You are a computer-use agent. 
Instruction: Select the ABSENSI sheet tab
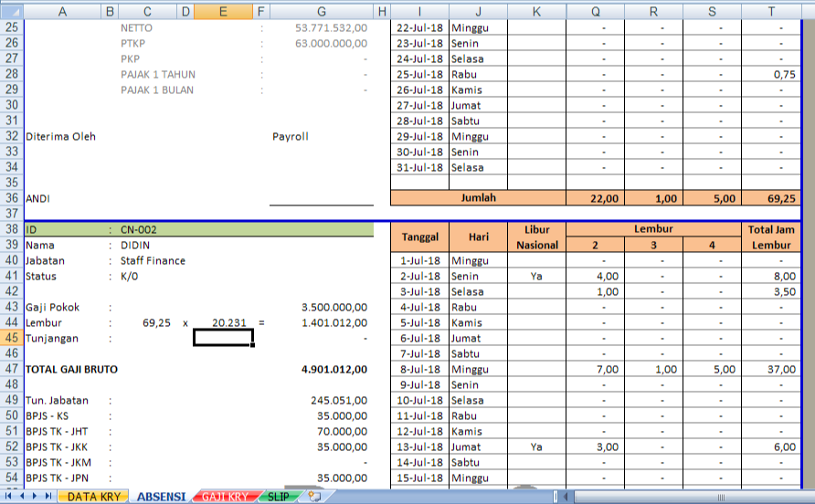point(161,497)
